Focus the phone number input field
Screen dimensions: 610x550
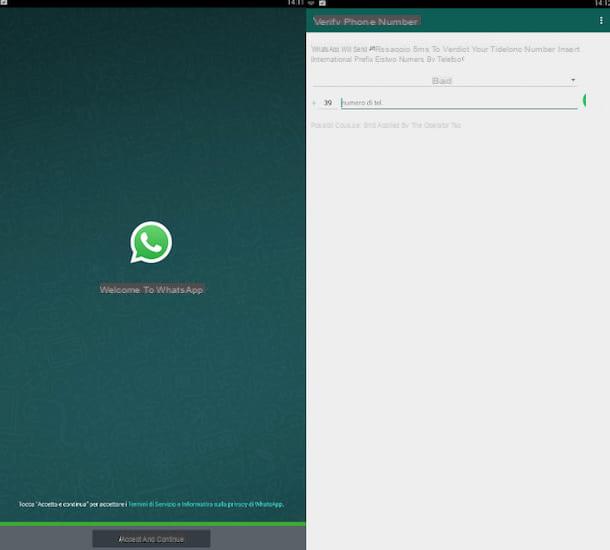coord(459,103)
